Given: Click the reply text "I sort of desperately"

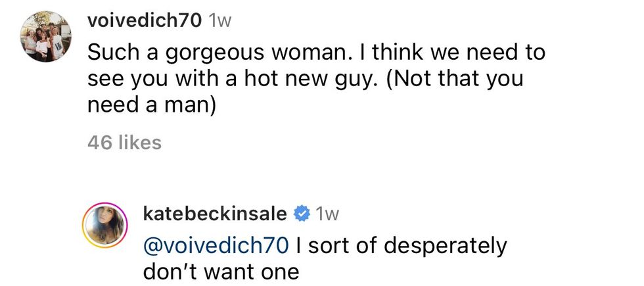Looking at the screenshot, I should 402,245.
